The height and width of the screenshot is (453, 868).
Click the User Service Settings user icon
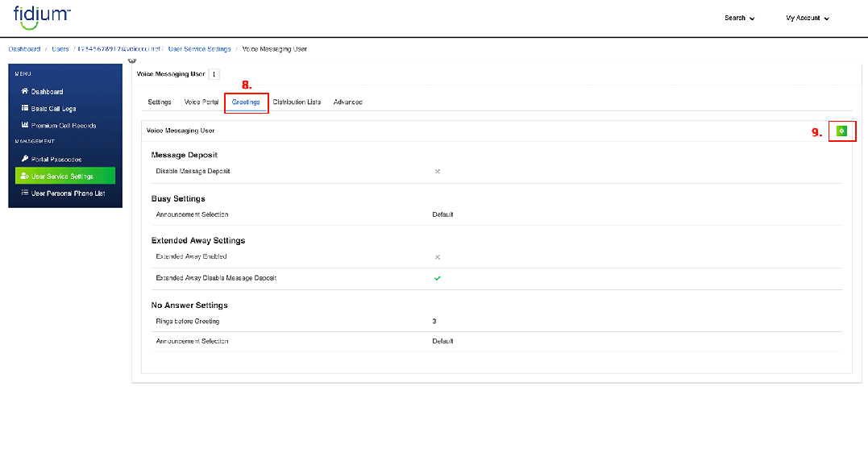[25, 176]
